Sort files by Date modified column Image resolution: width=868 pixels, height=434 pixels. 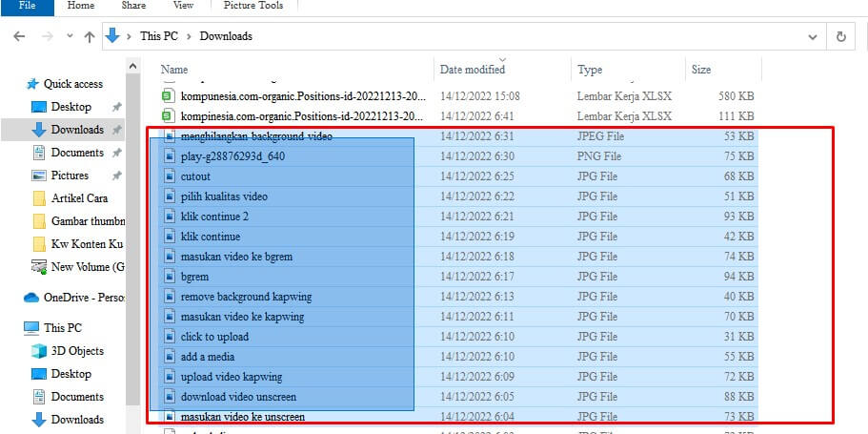pos(473,70)
